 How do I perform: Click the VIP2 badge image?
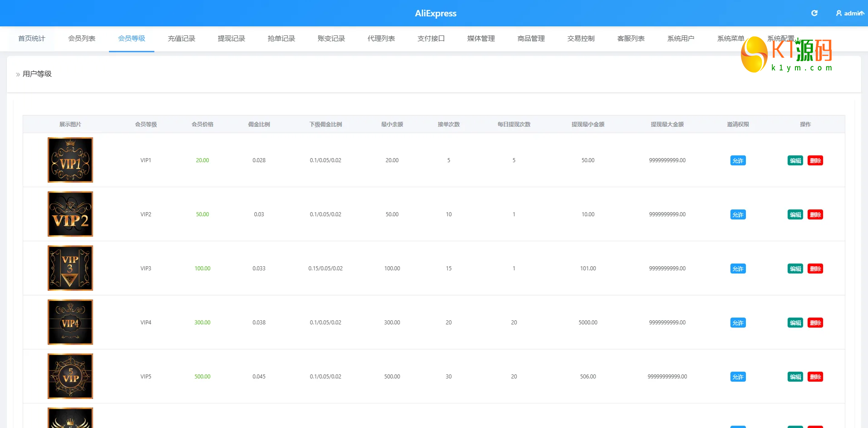pos(70,214)
